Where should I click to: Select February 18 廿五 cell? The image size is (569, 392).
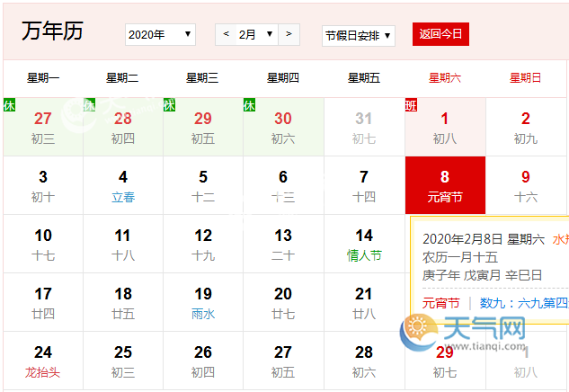click(123, 302)
